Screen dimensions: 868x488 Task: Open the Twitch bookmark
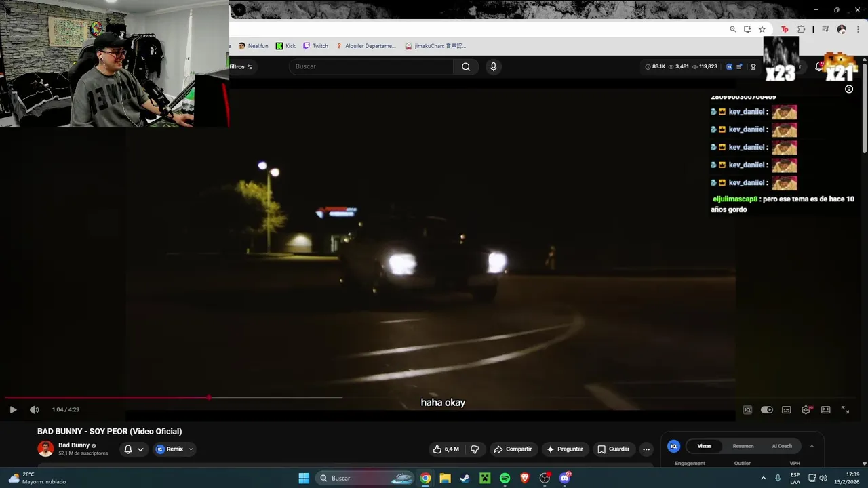point(315,46)
